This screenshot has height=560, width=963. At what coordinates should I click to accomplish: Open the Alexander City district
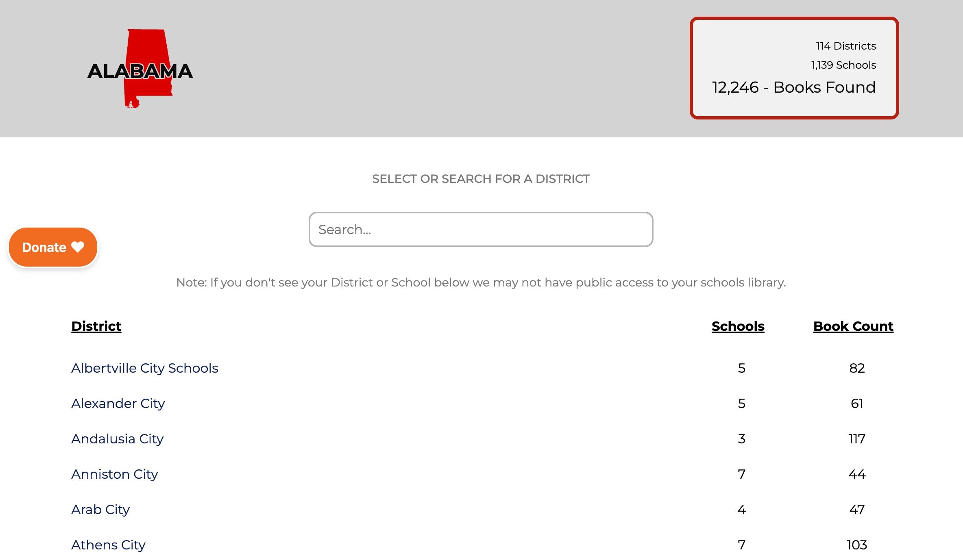118,404
